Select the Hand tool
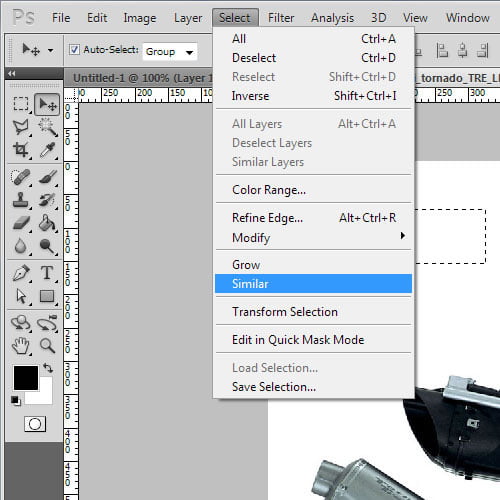500x500 pixels. pos(21,345)
